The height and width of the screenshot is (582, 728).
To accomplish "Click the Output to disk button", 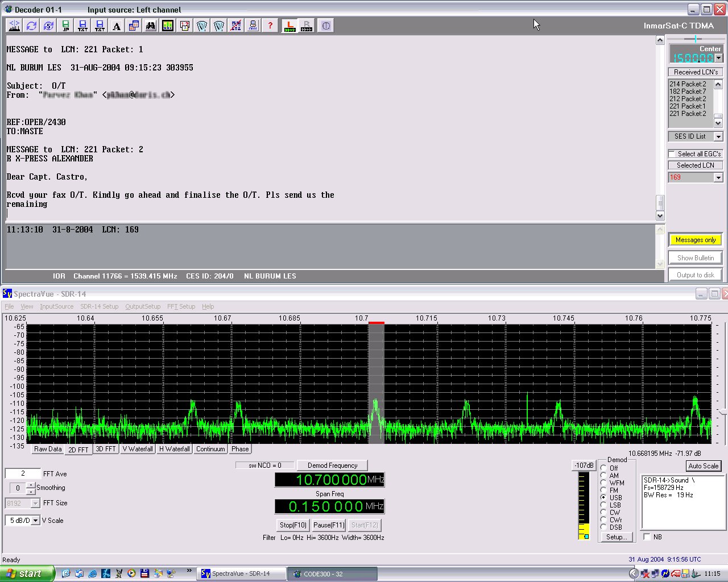I will click(x=696, y=275).
